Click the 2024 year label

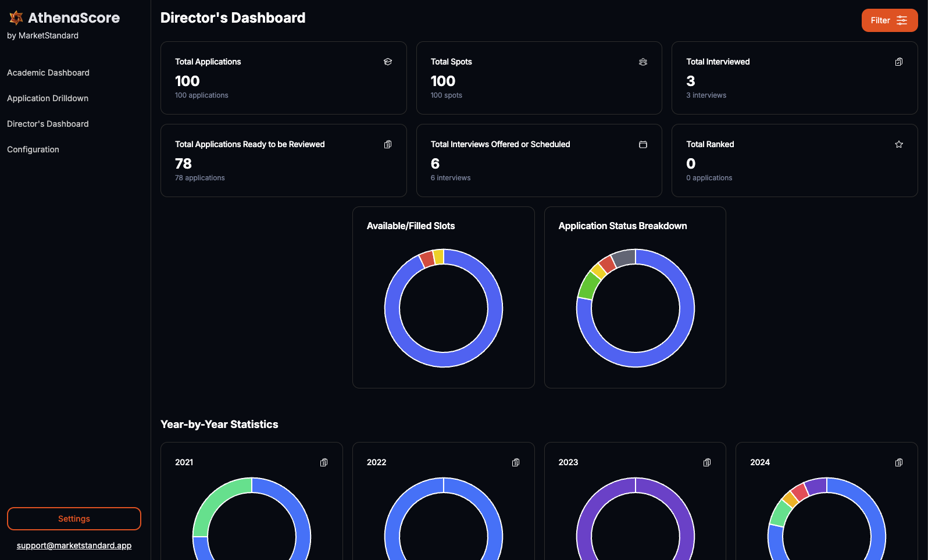[760, 462]
